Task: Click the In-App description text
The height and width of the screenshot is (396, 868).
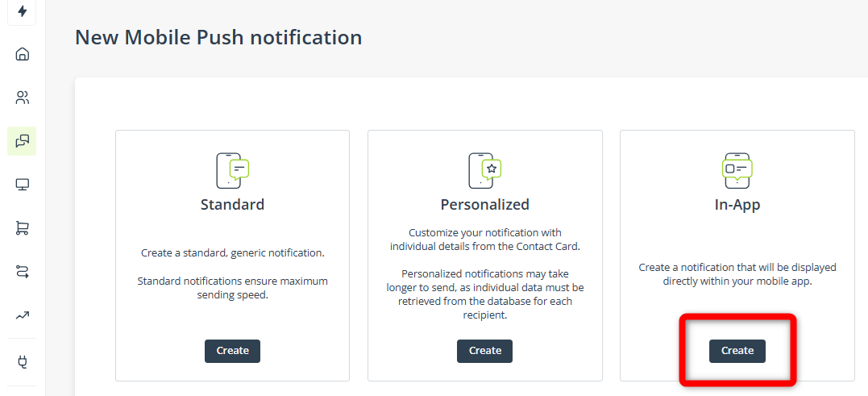Action: (x=737, y=274)
